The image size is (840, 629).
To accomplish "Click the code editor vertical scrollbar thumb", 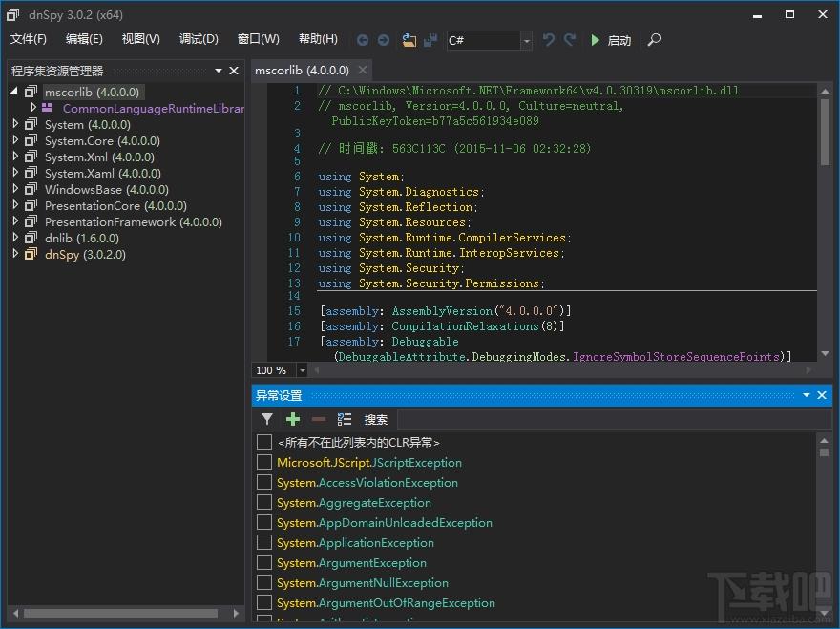I will point(825,132).
